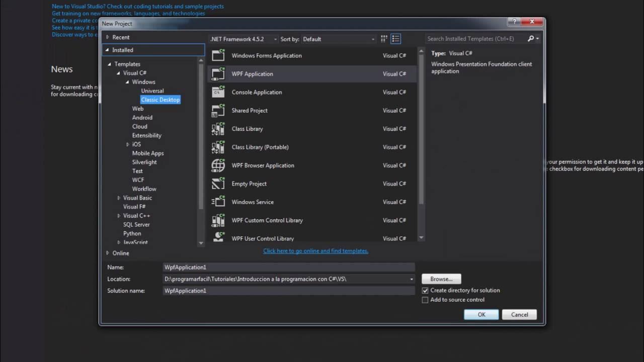Select the Python templates node

(132, 234)
